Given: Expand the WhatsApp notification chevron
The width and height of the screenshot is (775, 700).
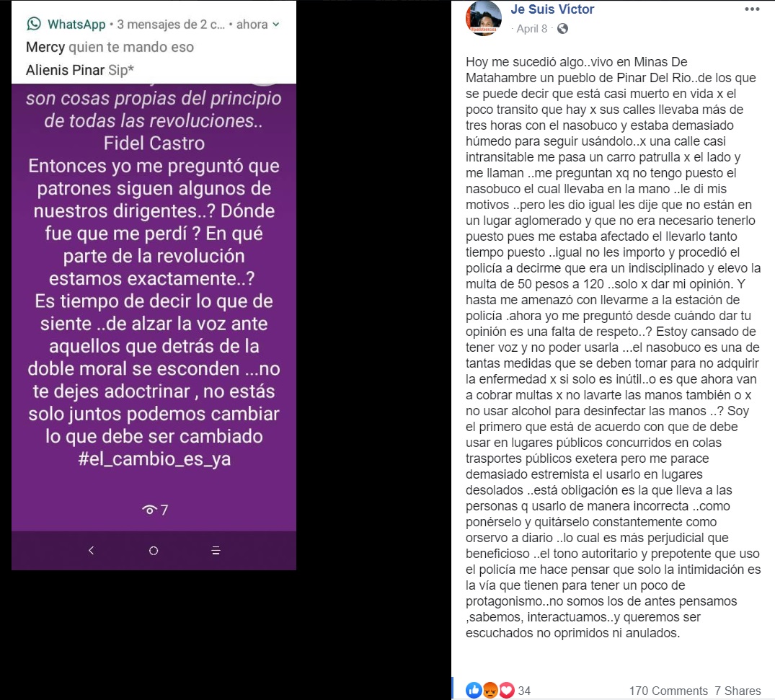Looking at the screenshot, I should tap(276, 25).
